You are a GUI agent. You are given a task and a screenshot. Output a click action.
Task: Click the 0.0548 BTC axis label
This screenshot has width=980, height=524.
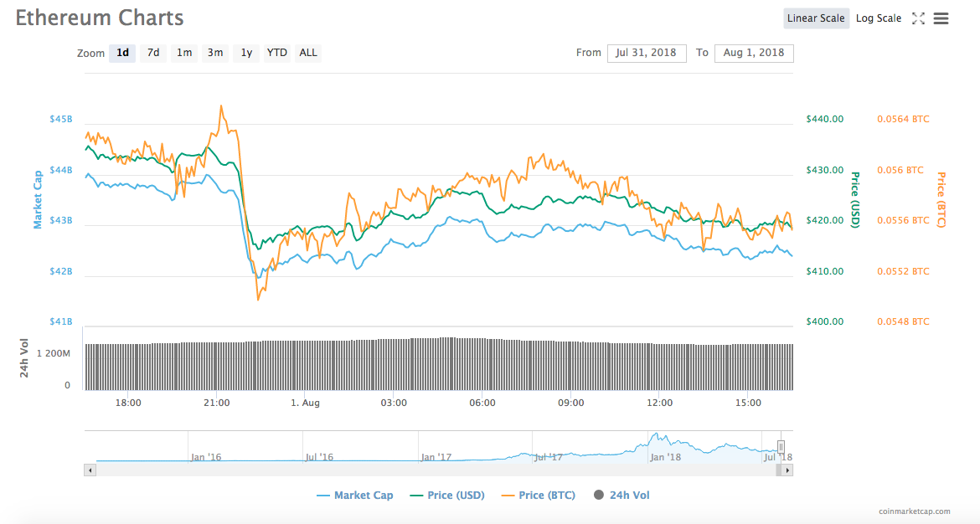point(903,321)
